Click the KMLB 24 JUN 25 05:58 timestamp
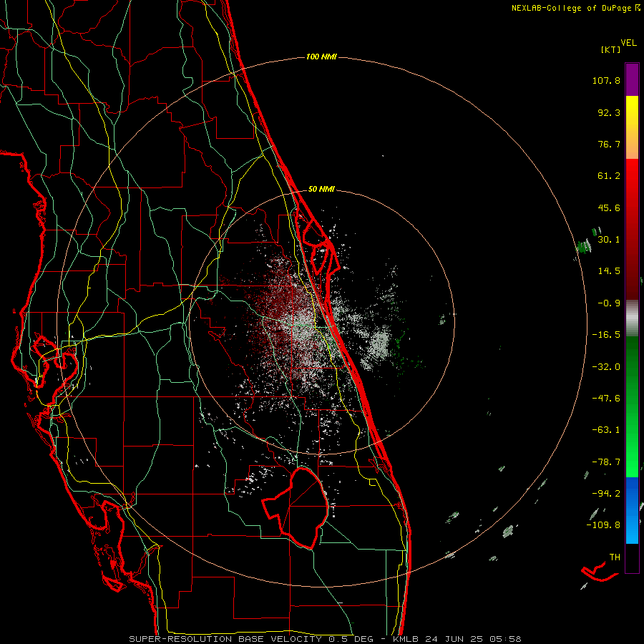This screenshot has height=644, width=644. tap(457, 639)
